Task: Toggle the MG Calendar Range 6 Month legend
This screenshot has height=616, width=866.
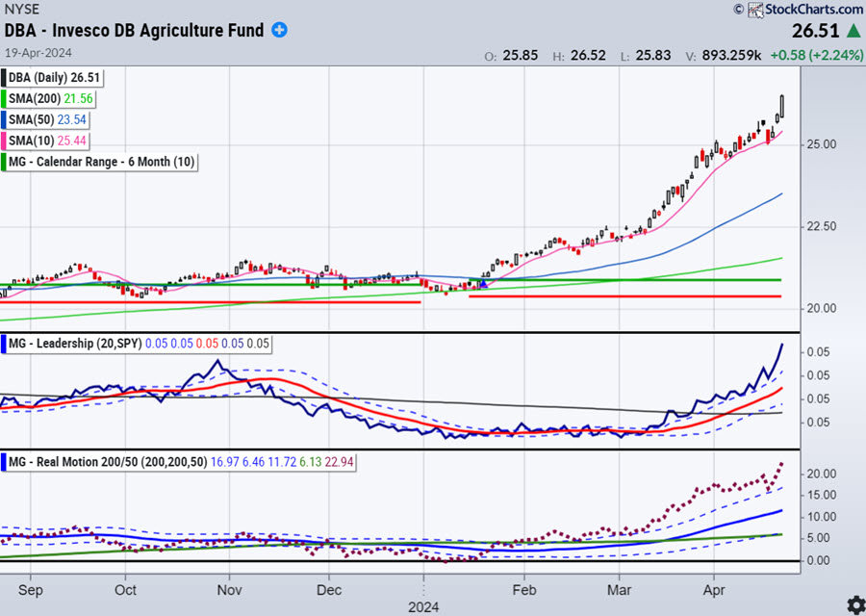Action: click(x=104, y=162)
